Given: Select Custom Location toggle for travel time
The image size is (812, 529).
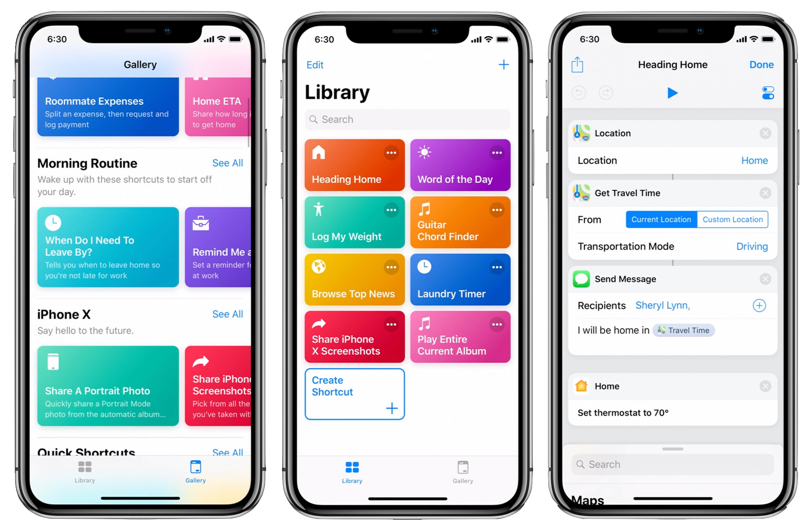Looking at the screenshot, I should [732, 219].
